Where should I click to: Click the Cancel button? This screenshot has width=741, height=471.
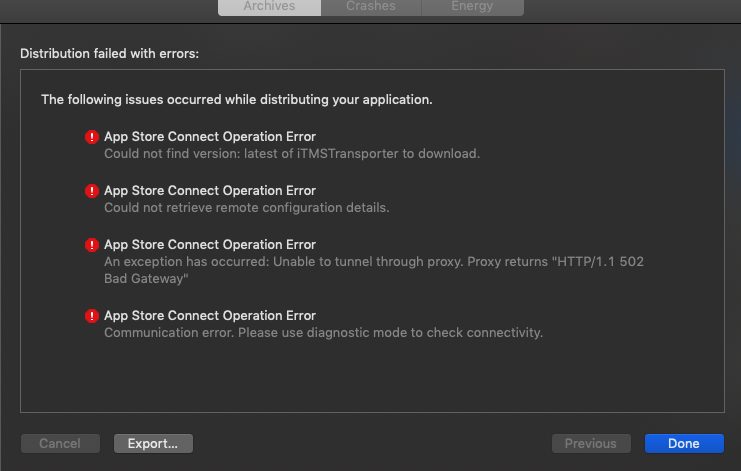[x=60, y=443]
